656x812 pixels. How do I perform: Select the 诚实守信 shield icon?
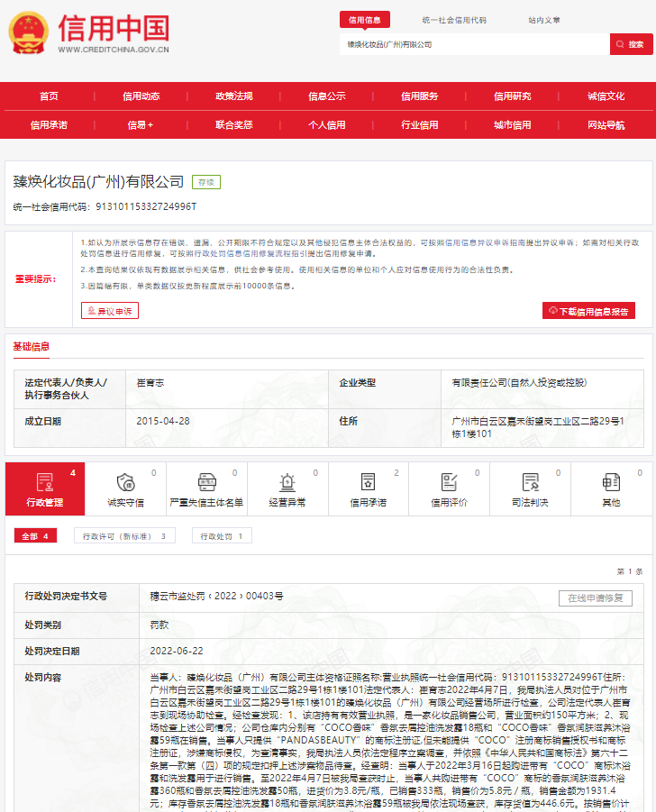tap(126, 482)
